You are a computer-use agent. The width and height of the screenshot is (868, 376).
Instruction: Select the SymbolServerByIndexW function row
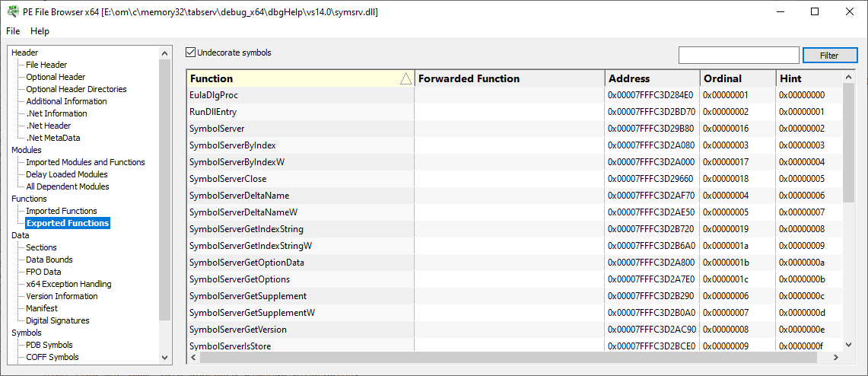coord(515,162)
